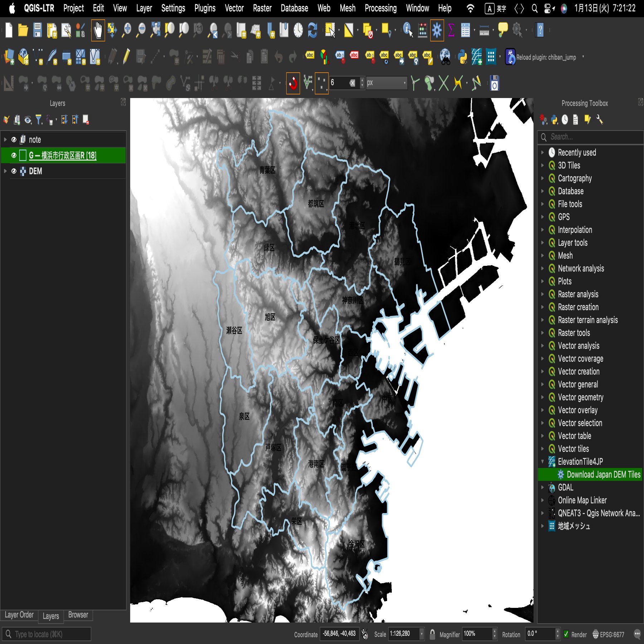Toggle the Enable Snapping magnet button

(x=293, y=83)
